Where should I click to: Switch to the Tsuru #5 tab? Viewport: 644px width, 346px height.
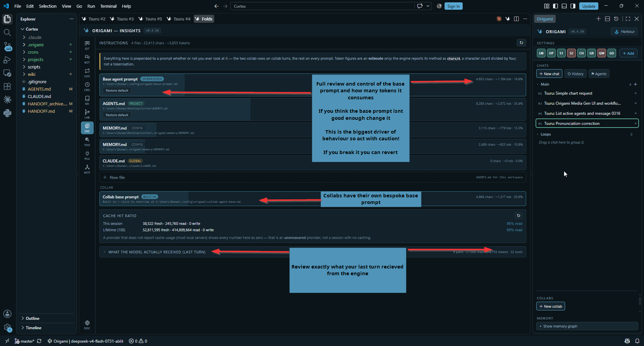coord(150,19)
